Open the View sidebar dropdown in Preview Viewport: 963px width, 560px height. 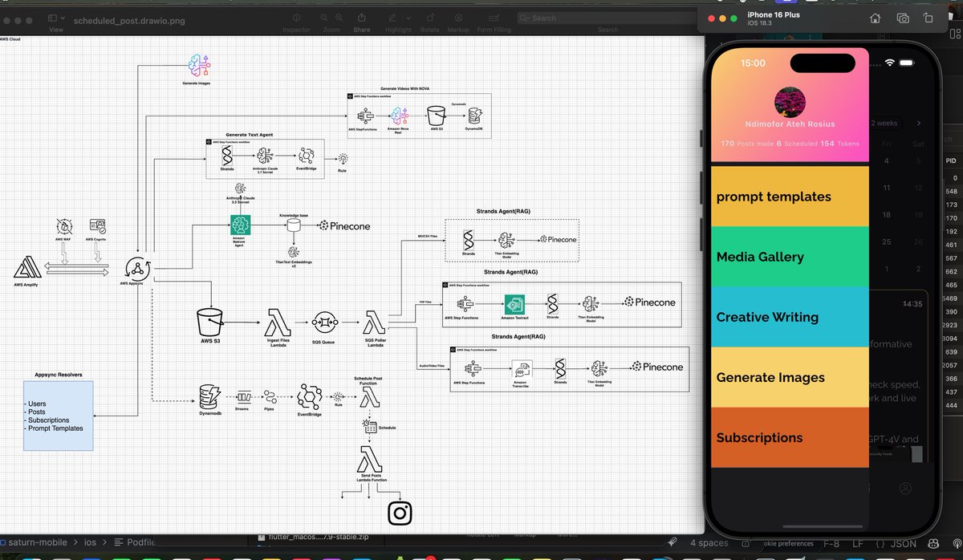(56, 18)
